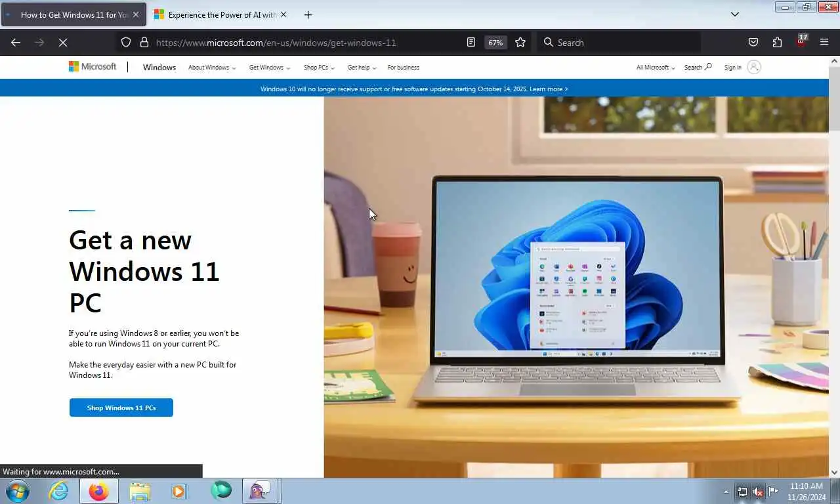Image resolution: width=840 pixels, height=504 pixels.
Task: Open Microsoft site Search magnifier
Action: (698, 68)
